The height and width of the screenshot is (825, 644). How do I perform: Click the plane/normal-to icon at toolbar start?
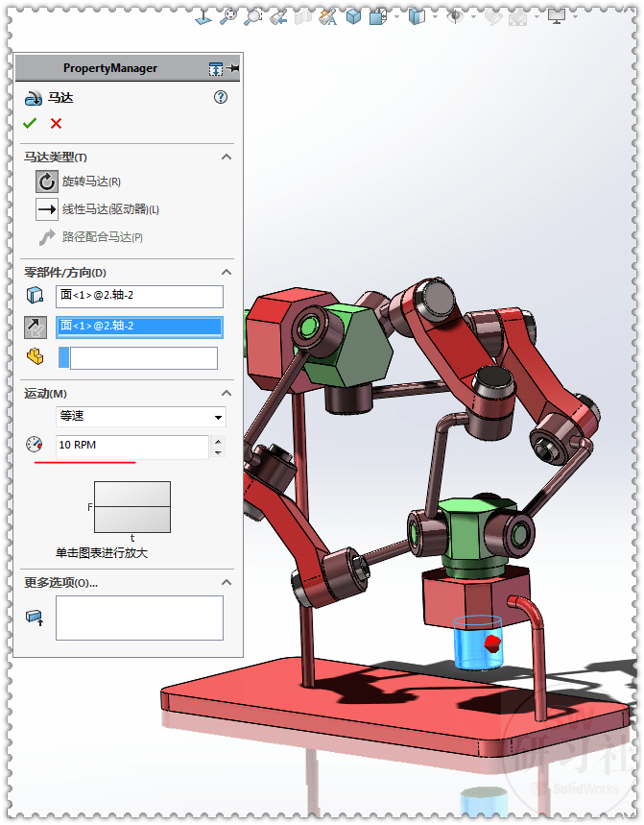pyautogui.click(x=203, y=17)
